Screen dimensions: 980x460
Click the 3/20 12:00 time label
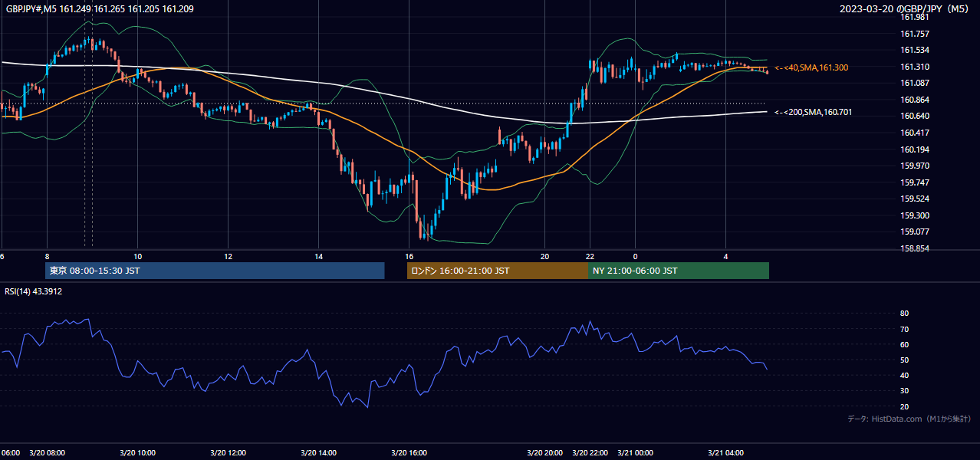228,453
